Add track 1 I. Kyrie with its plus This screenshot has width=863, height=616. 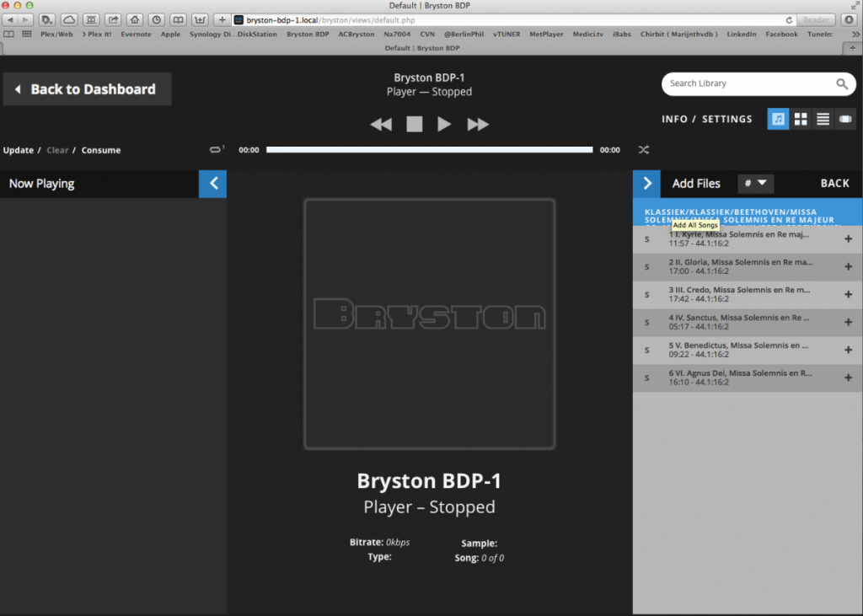(x=848, y=239)
